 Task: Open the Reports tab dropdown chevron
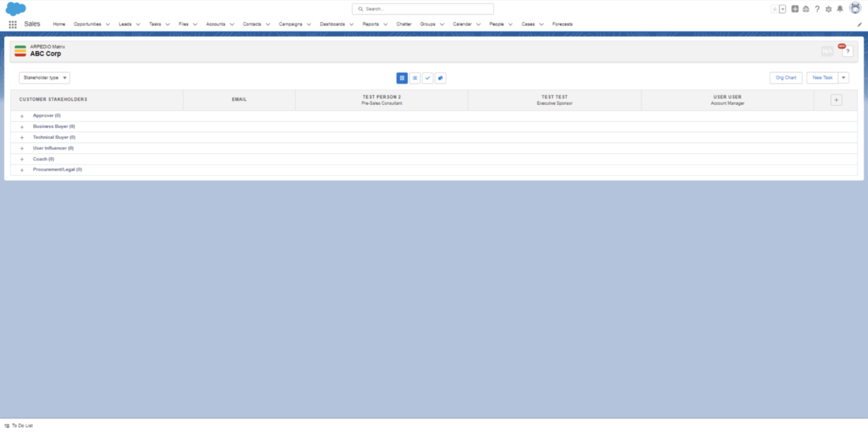click(385, 24)
